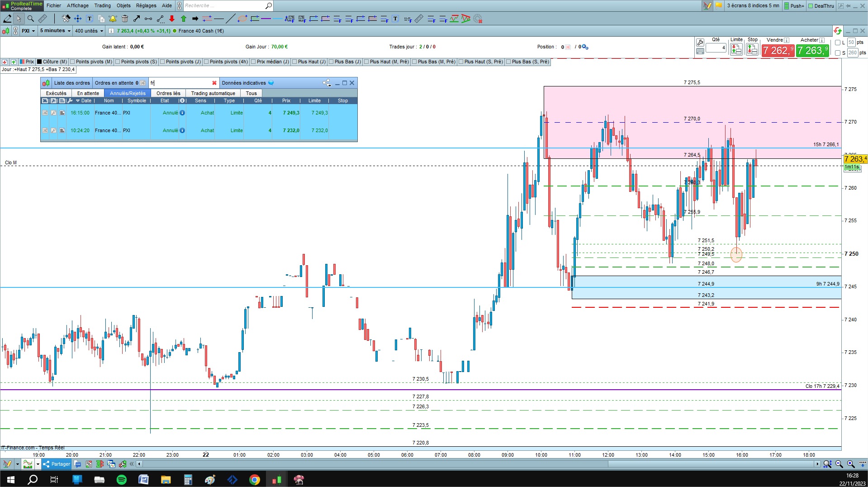Open the 400 unités dropdown
Screen dimensions: 868x487
(89, 31)
